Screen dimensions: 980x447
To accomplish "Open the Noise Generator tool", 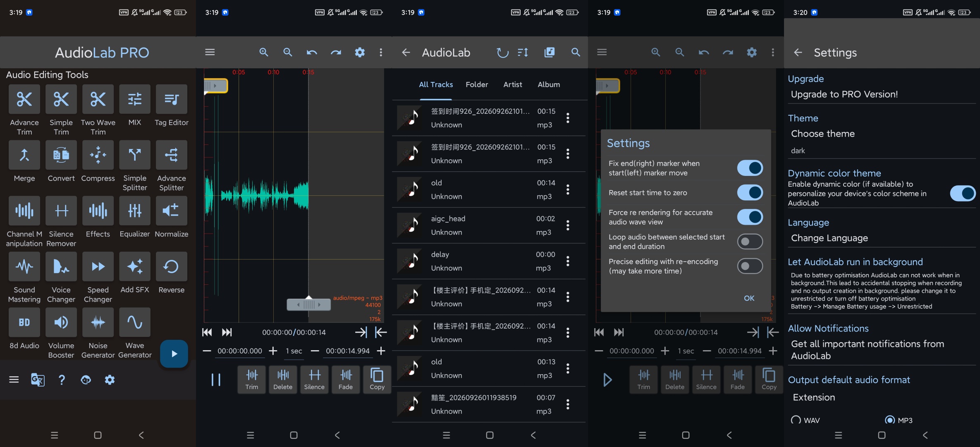I will pos(98,322).
